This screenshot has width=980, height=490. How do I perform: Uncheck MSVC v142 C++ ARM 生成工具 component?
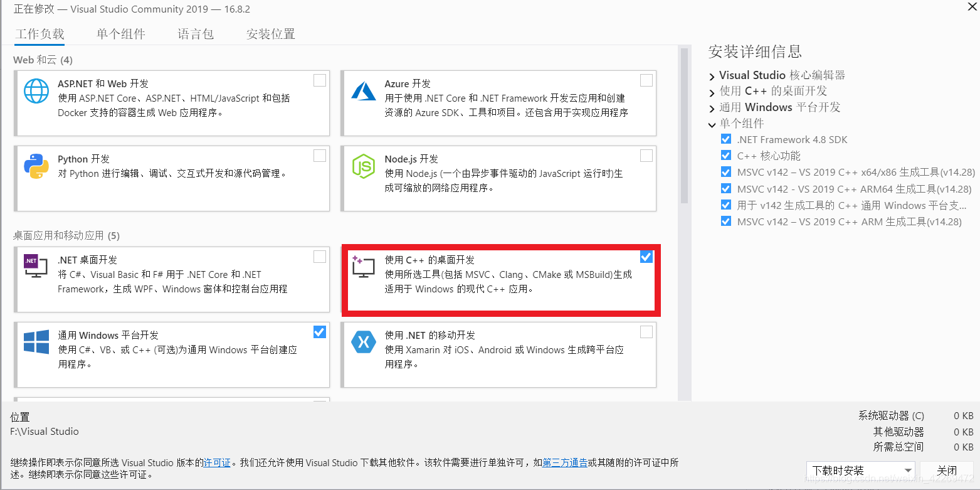click(x=726, y=221)
